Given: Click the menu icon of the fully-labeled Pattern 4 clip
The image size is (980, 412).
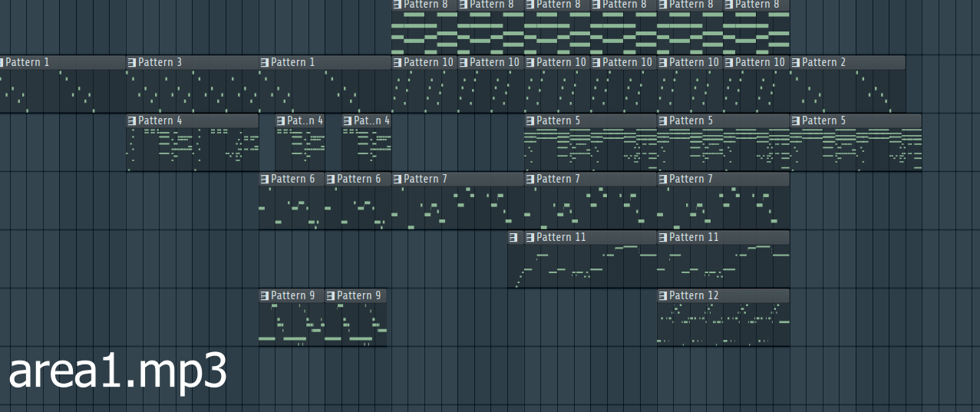Looking at the screenshot, I should click(132, 120).
